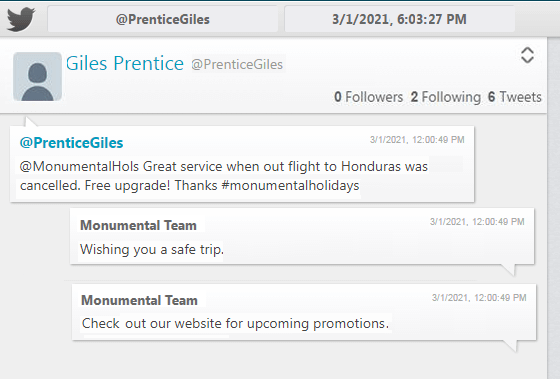This screenshot has height=379, width=560.
Task: View the 0 Followers count
Action: click(368, 97)
